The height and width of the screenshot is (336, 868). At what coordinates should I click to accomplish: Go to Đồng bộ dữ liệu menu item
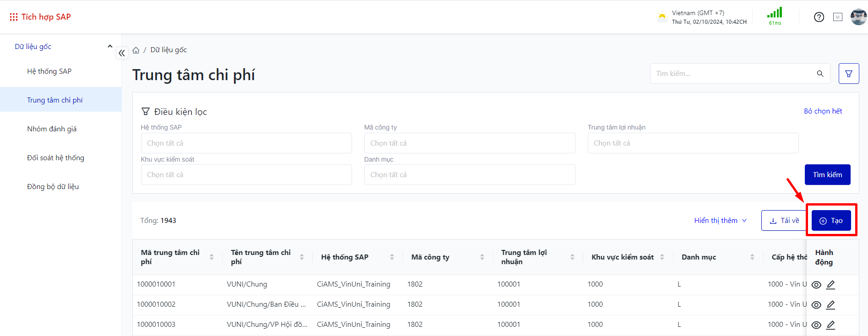(53, 187)
